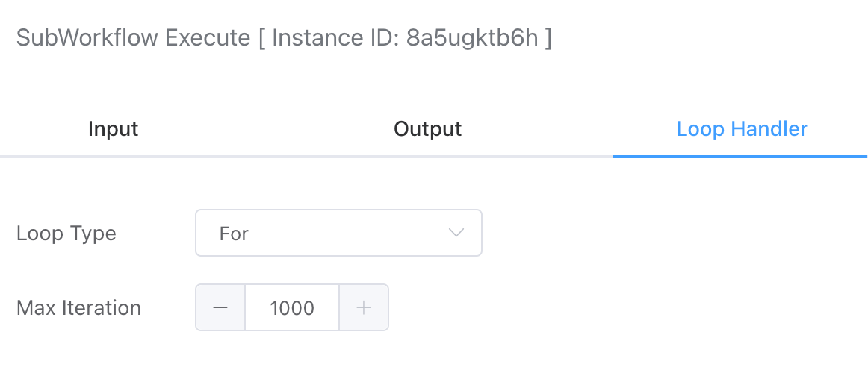Screen dimensions: 868x376
Task: Click the Instance ID 8a5ugktb6h text
Action: (472, 38)
